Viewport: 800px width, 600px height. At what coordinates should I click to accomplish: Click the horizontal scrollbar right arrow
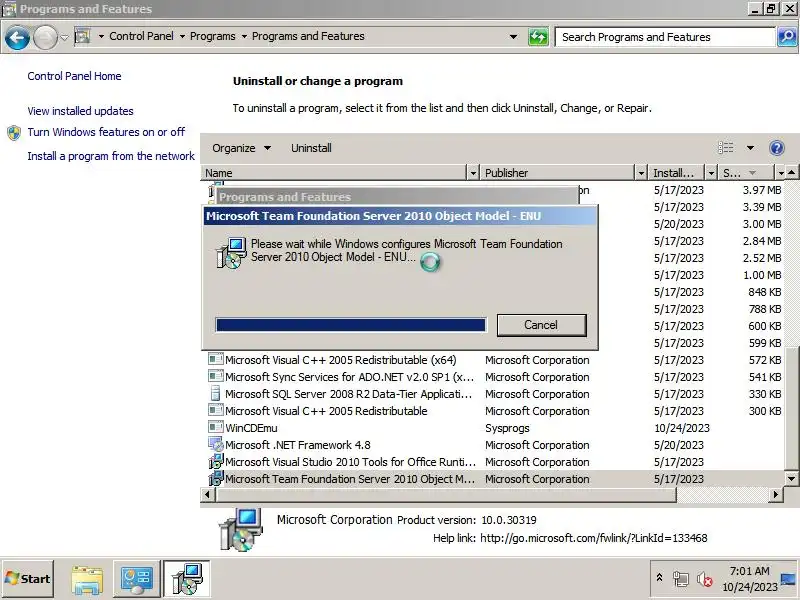[776, 494]
